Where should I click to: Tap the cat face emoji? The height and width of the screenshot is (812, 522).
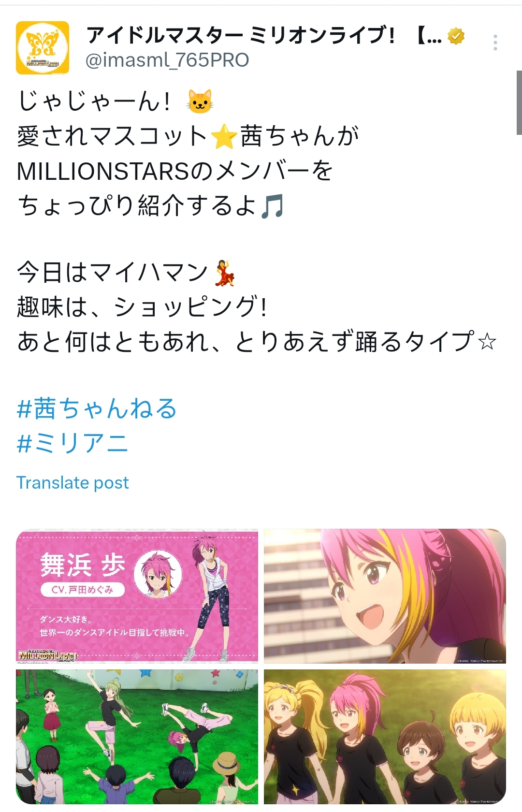point(200,101)
